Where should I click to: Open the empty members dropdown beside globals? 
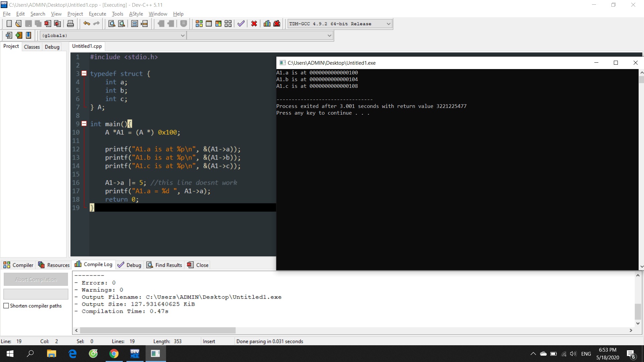pos(329,36)
